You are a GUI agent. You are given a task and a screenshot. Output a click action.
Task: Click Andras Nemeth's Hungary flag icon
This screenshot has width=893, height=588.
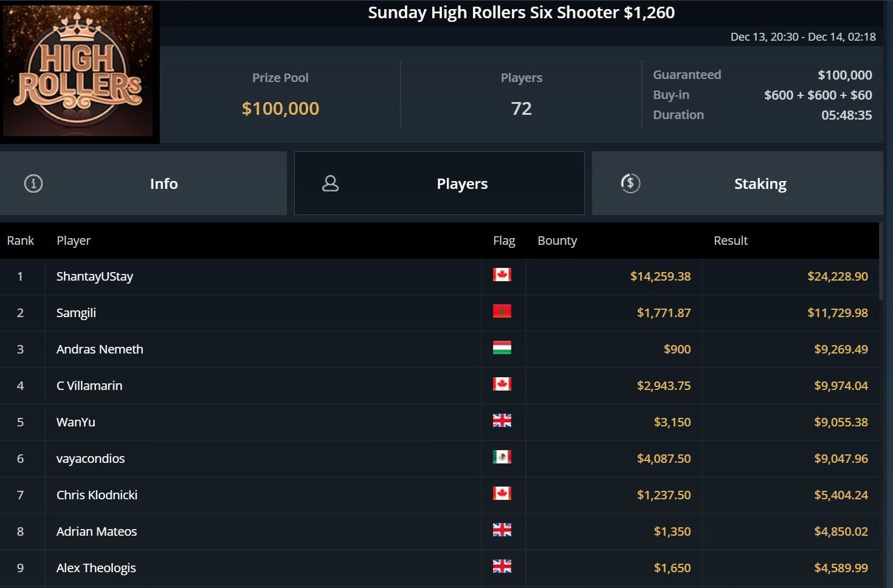tap(502, 348)
